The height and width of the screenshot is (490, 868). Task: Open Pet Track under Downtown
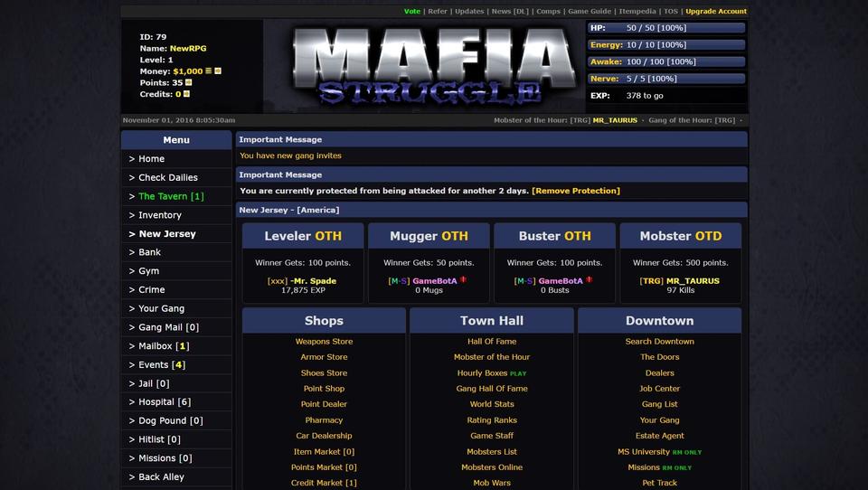tap(659, 483)
